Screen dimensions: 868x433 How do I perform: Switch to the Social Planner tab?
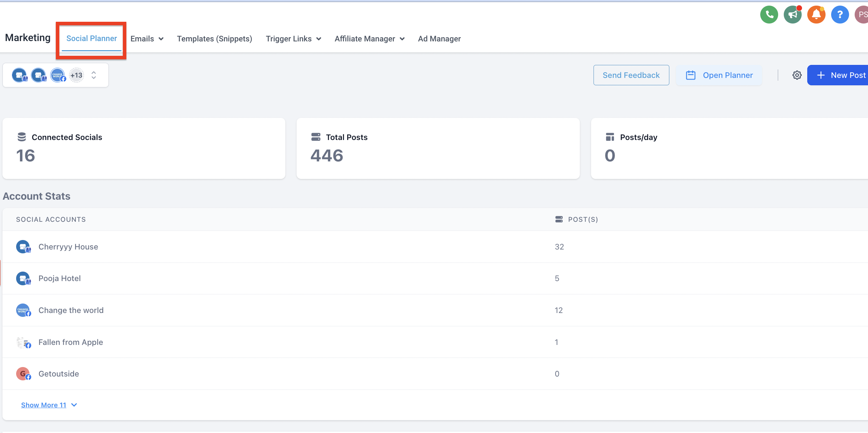[92, 39]
